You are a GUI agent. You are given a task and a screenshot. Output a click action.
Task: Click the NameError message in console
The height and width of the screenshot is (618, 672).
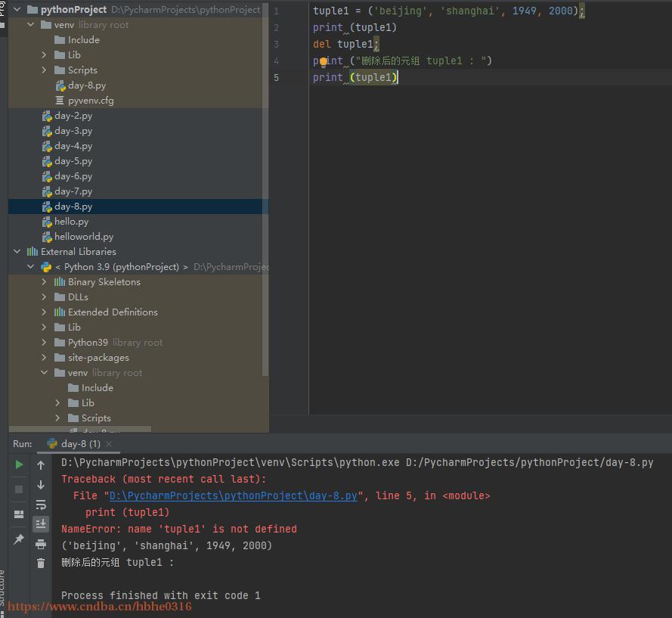click(179, 529)
